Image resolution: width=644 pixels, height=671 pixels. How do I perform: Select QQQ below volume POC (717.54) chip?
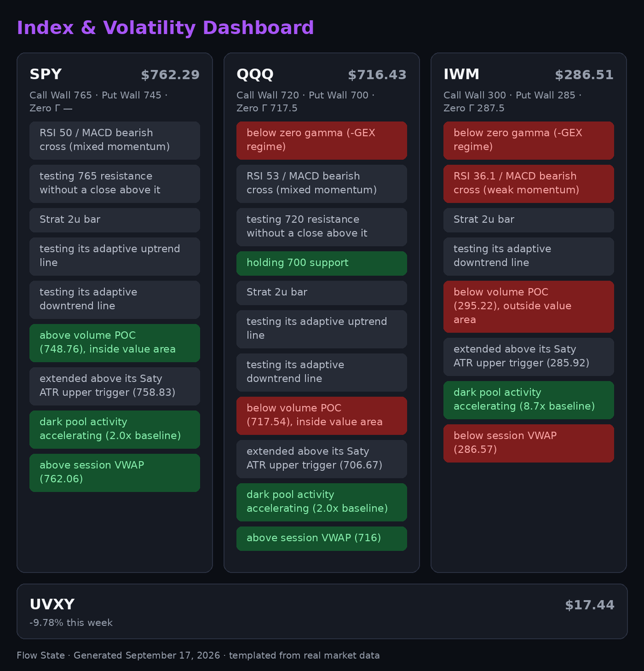(321, 415)
